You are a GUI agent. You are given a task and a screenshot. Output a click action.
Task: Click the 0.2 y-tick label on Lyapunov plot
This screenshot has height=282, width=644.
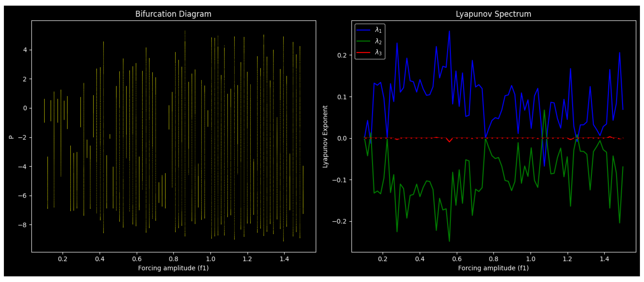(x=342, y=55)
